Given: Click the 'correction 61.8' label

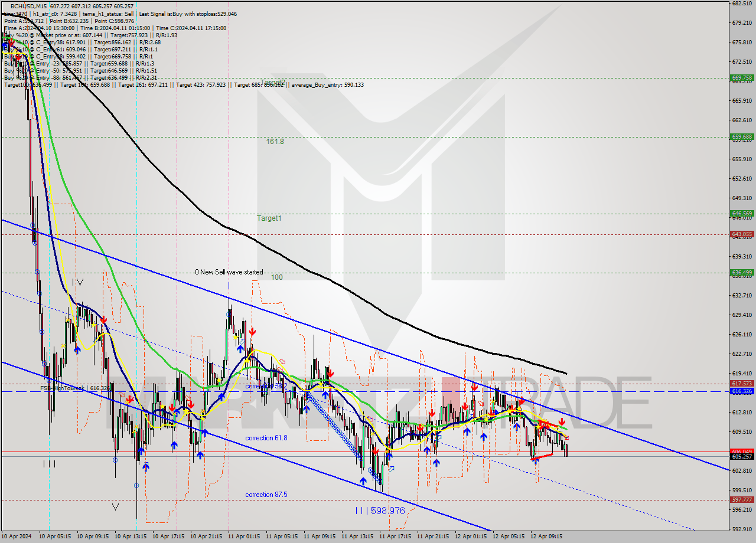Looking at the screenshot, I should coord(266,438).
